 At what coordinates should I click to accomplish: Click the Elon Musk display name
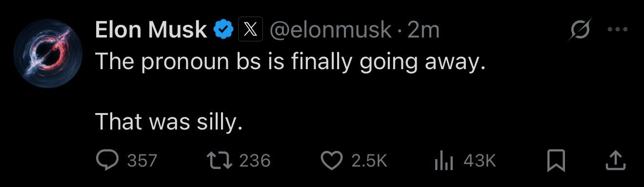click(x=151, y=31)
